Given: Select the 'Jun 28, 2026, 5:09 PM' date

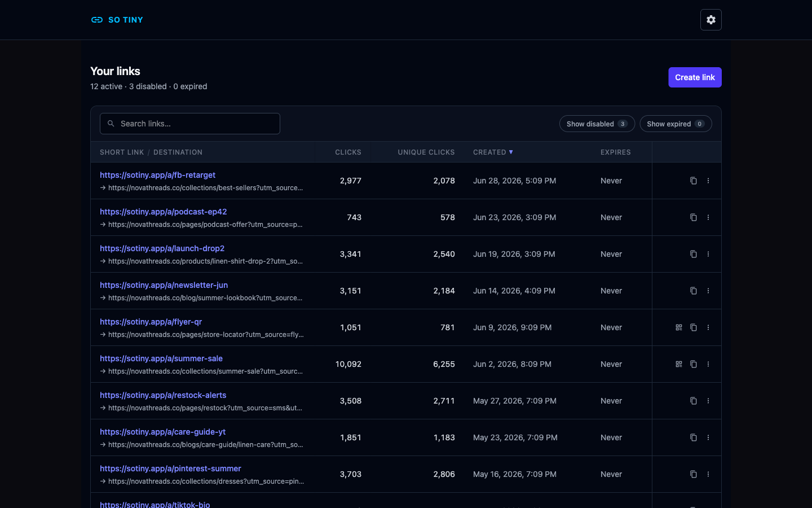Looking at the screenshot, I should point(514,181).
